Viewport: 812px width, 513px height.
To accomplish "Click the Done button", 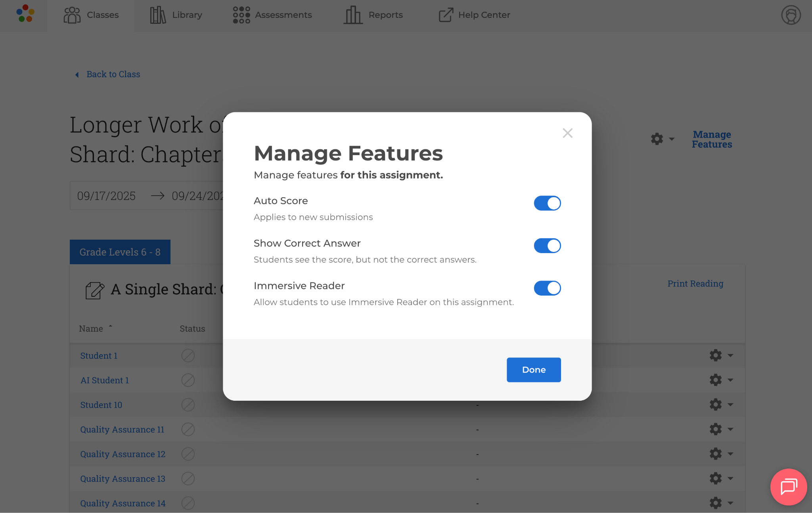I will point(534,370).
